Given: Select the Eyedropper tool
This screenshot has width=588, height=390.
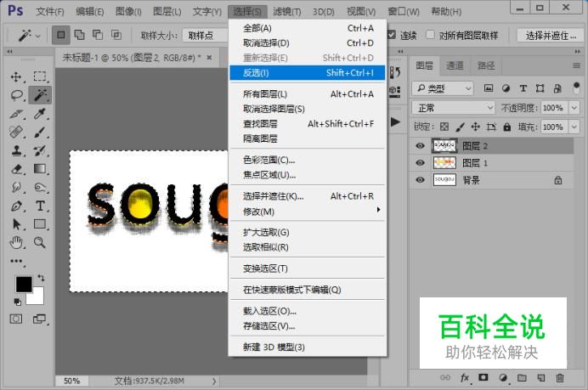Looking at the screenshot, I should 40,114.
